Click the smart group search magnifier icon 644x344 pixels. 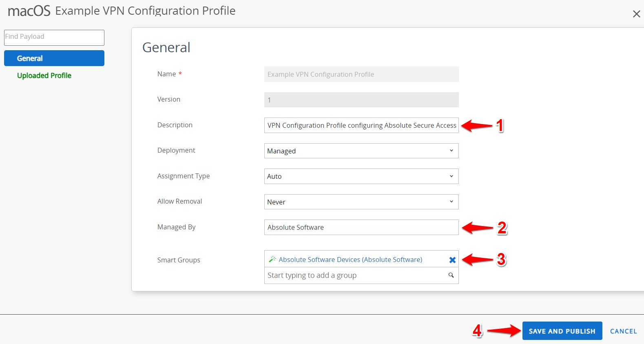451,275
